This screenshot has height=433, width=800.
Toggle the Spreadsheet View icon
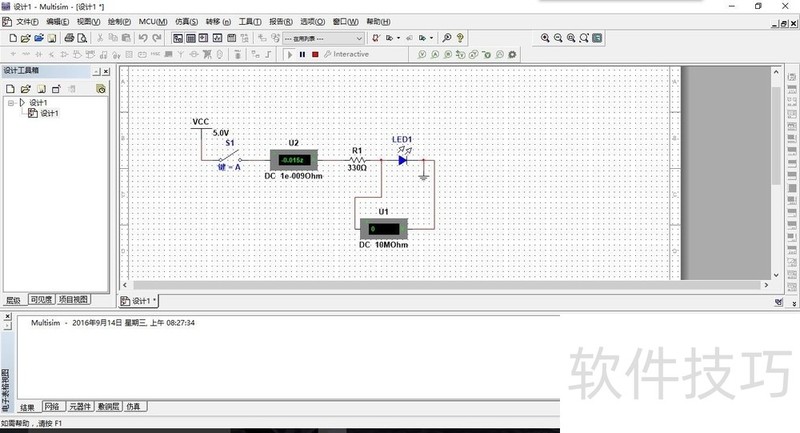191,38
